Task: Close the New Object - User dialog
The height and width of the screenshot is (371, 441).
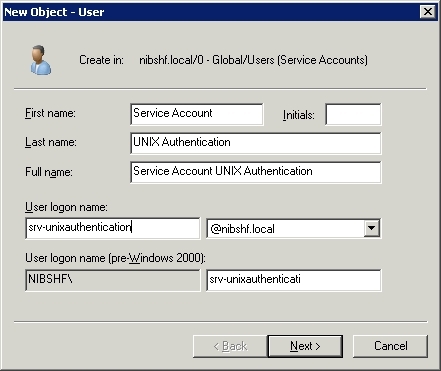Action: click(428, 12)
